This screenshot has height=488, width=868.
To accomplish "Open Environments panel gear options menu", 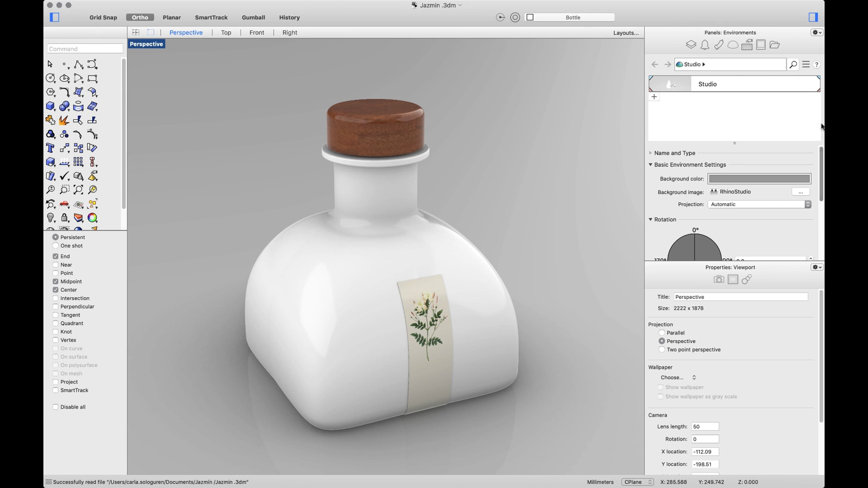I will pyautogui.click(x=817, y=33).
